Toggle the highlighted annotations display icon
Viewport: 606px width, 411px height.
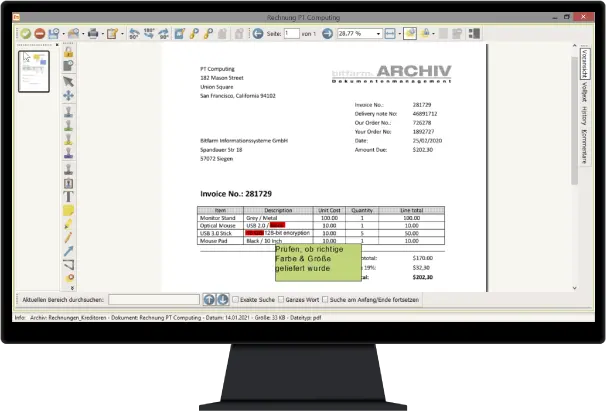point(410,34)
